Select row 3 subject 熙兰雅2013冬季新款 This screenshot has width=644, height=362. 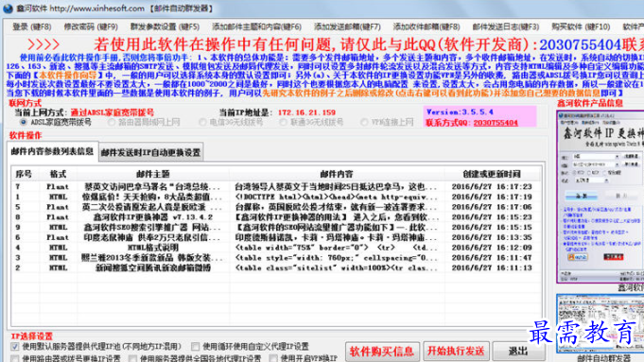(276, 258)
